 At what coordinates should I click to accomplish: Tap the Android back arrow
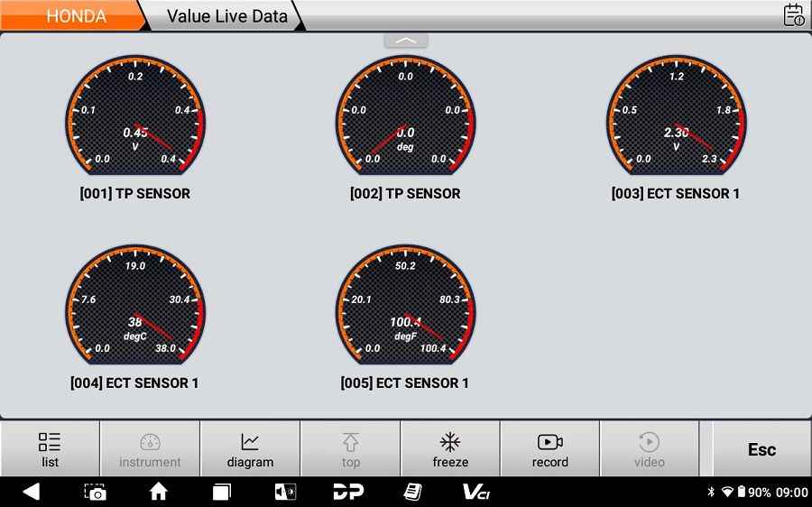pyautogui.click(x=32, y=492)
